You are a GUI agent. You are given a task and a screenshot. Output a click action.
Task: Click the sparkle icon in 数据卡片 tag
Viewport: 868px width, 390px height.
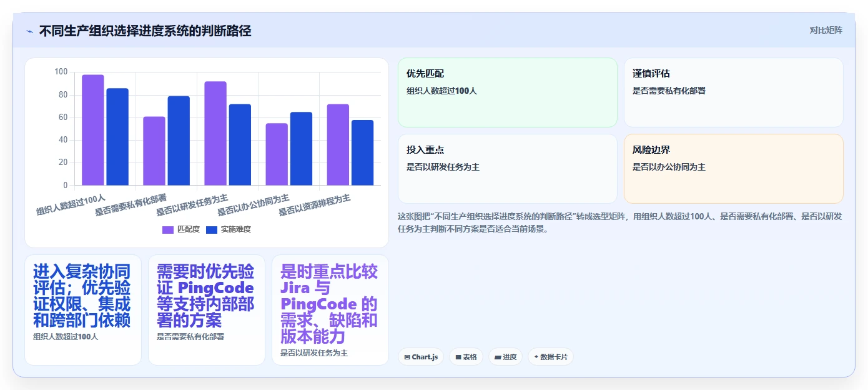coord(536,357)
